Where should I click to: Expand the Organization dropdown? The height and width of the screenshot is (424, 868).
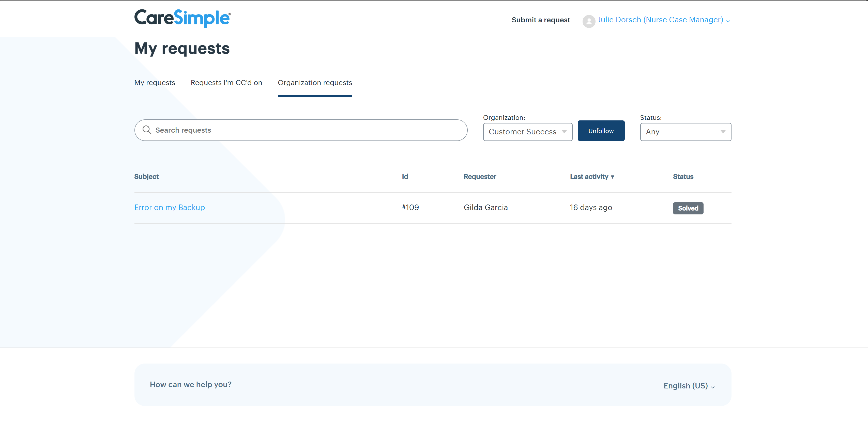pyautogui.click(x=527, y=132)
